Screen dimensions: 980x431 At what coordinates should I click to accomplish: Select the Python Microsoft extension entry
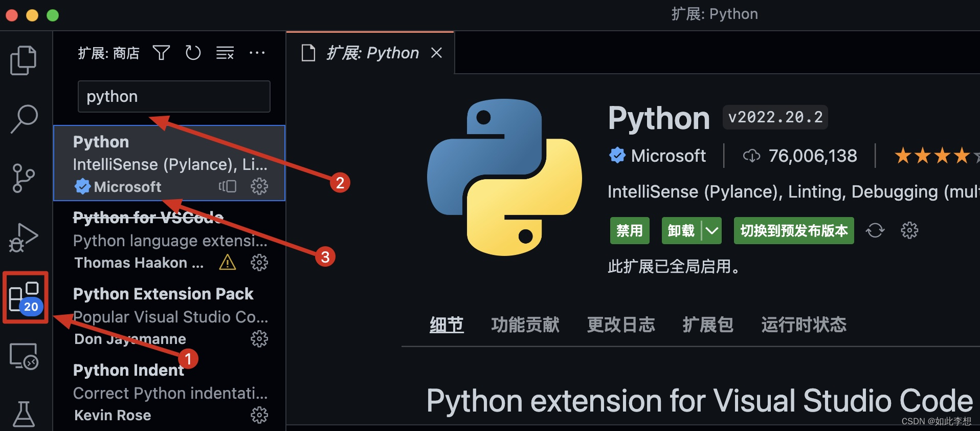point(169,163)
